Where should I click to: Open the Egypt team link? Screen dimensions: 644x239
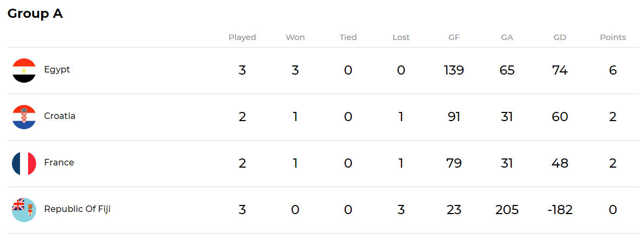[57, 70]
